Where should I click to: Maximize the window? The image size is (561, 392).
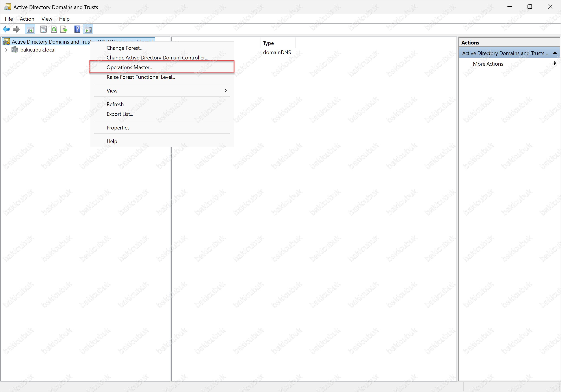[529, 7]
